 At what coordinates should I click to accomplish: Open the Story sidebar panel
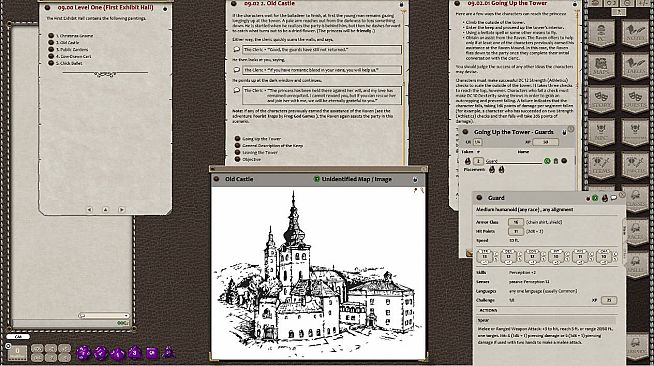tap(601, 100)
